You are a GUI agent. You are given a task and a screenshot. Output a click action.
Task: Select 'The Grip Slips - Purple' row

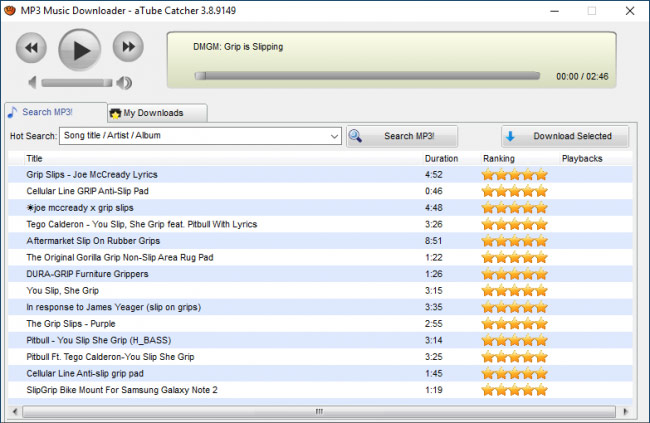320,324
